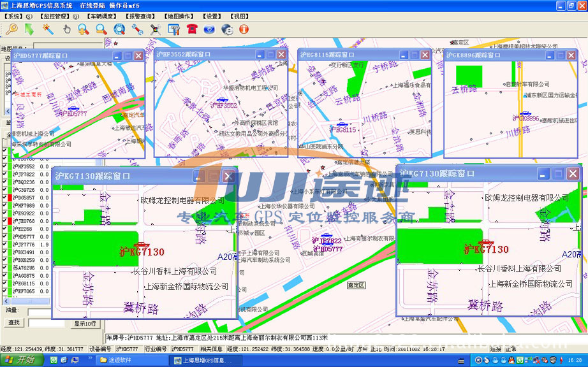Click the 显示10行 button
This screenshot has height=367, width=588.
[85, 323]
